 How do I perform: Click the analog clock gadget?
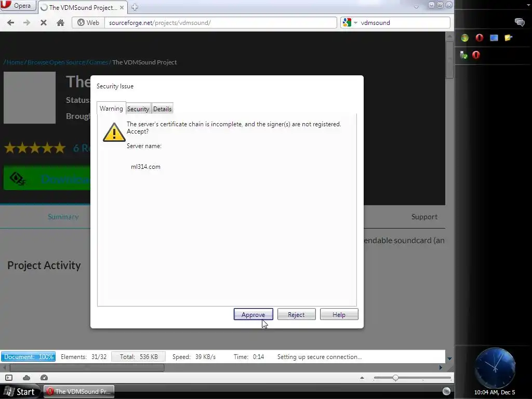point(495,368)
